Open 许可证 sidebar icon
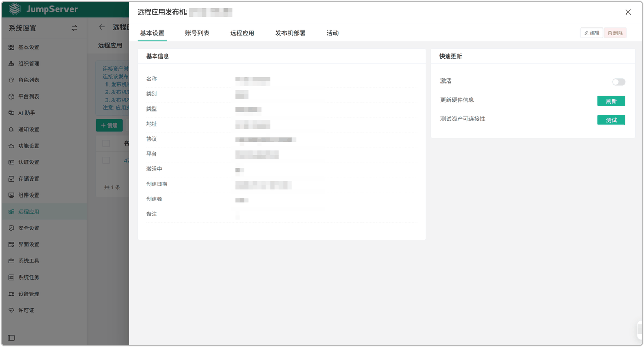644x347 pixels. [11, 310]
